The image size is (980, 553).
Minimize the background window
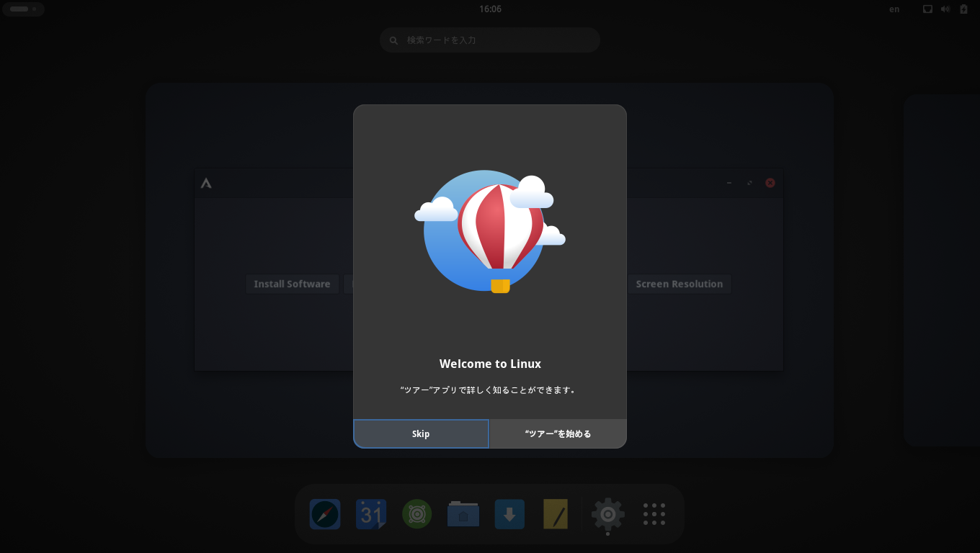pyautogui.click(x=729, y=183)
